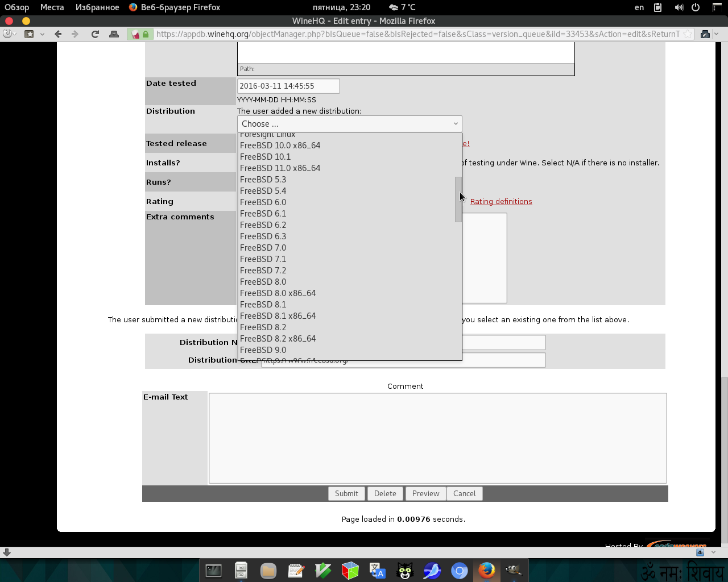Select FreeBSD 10.0 x86_64 from the list
The width and height of the screenshot is (728, 582).
[x=346, y=145]
